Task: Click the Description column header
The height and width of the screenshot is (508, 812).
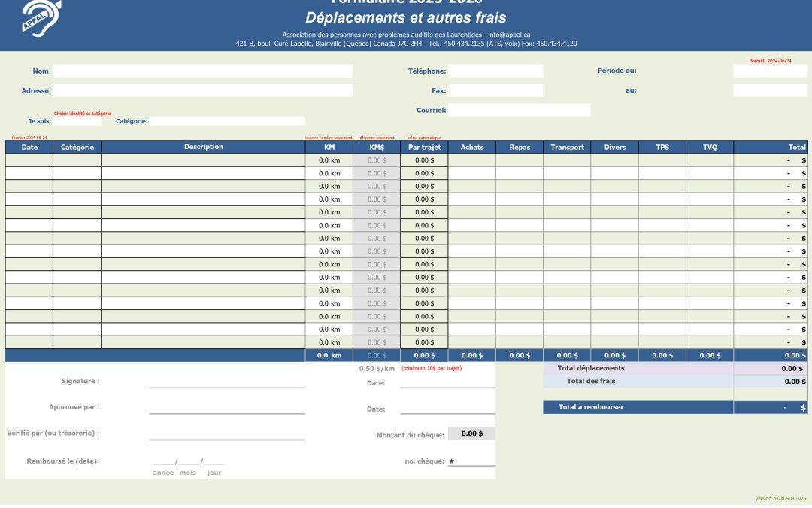Action: 203,147
